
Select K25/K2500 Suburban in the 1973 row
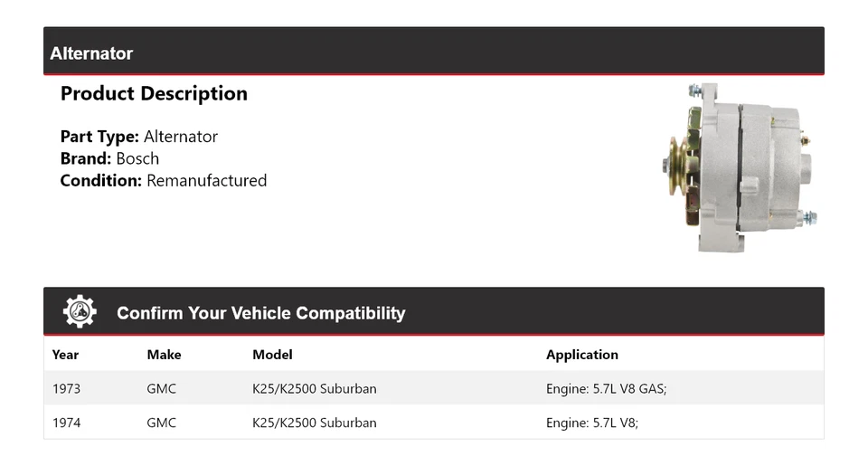coord(315,389)
